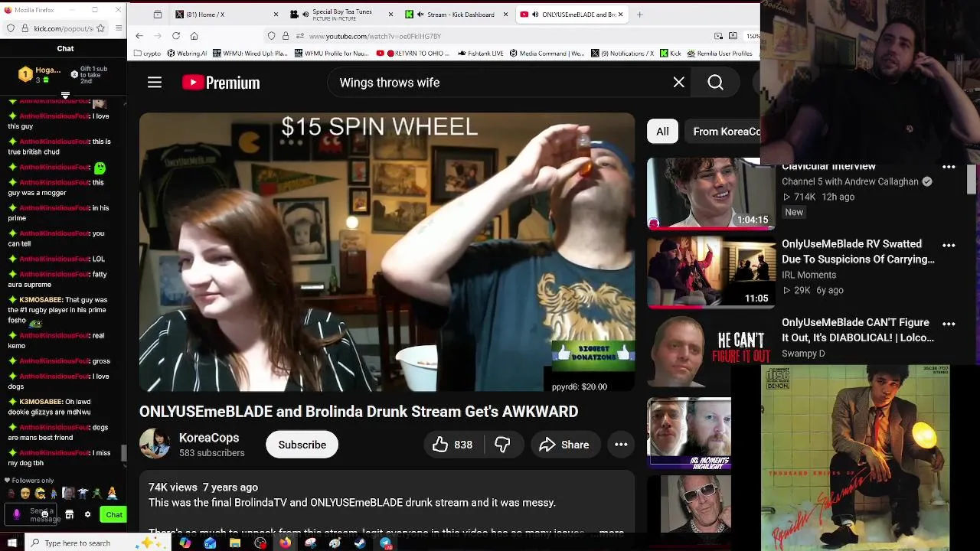The width and height of the screenshot is (980, 551).
Task: Open the YouTube hamburger guide menu
Action: (x=155, y=83)
